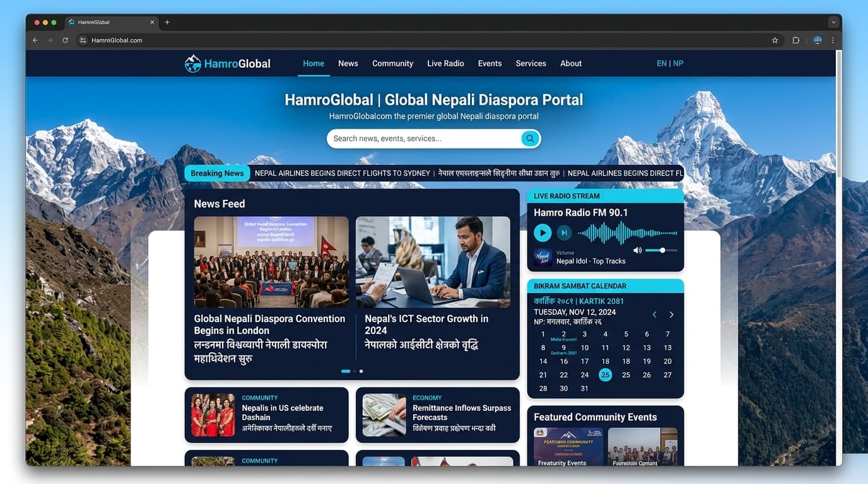
Task: Open the browser profile avatar
Action: tap(818, 40)
